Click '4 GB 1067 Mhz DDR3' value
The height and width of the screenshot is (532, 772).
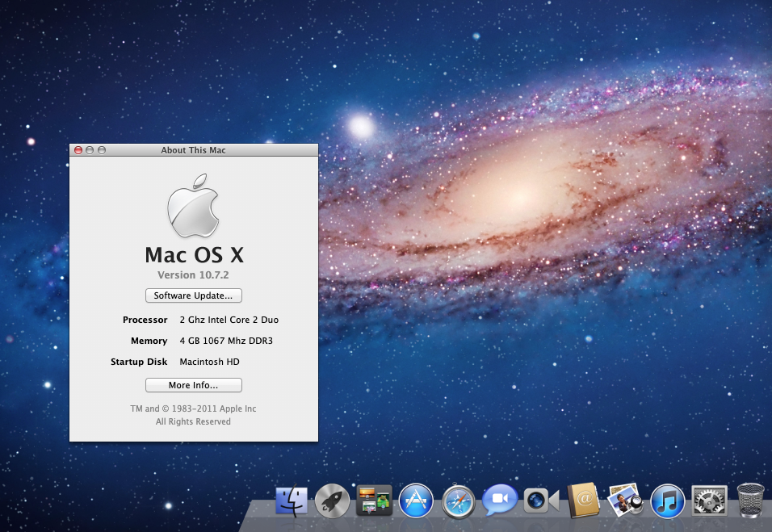(226, 341)
